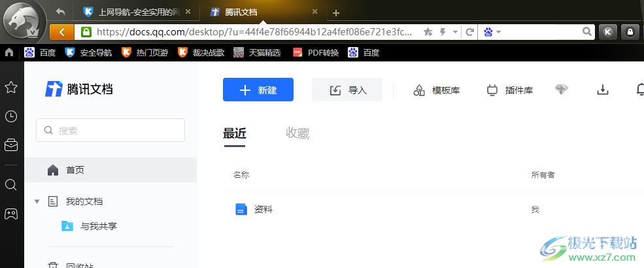The image size is (644, 268).
Task: Click the blue doc icon beside 资料
Action: coord(241,210)
